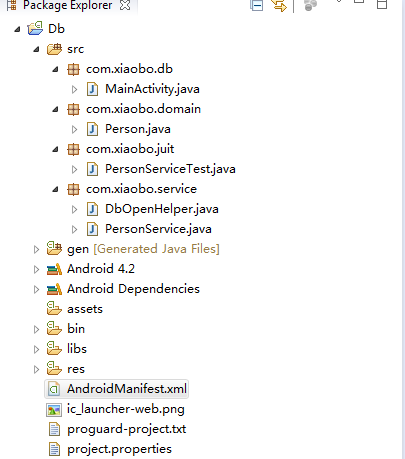This screenshot has width=405, height=459.
Task: Click the PersonServiceTest.java file icon
Action: click(x=92, y=169)
